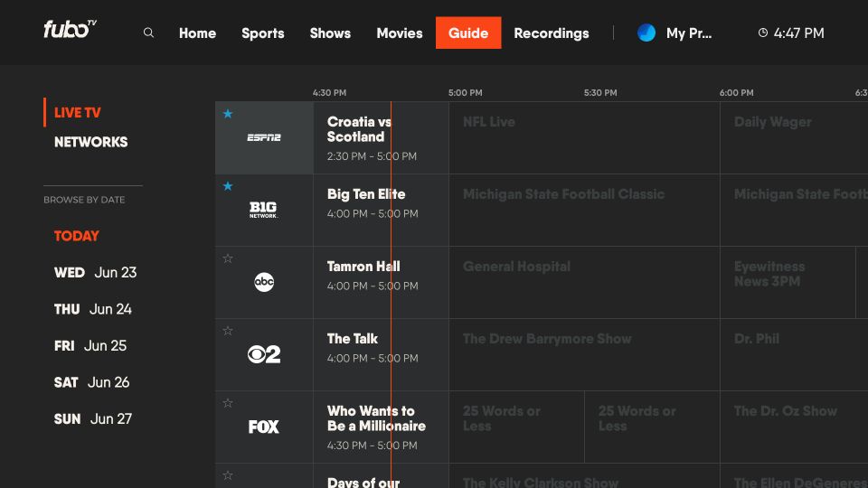Image resolution: width=868 pixels, height=488 pixels.
Task: Select Croatia vs Scotland program
Action: 381,137
